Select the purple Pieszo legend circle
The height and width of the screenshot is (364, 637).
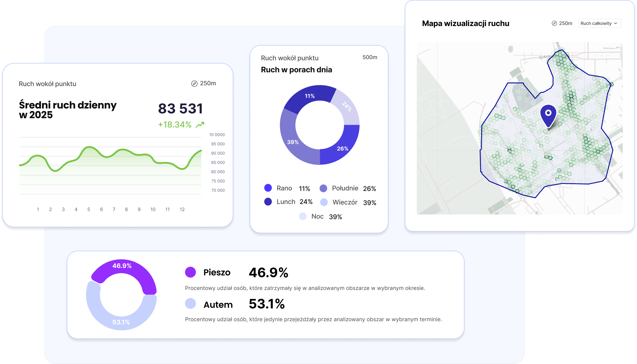click(190, 272)
